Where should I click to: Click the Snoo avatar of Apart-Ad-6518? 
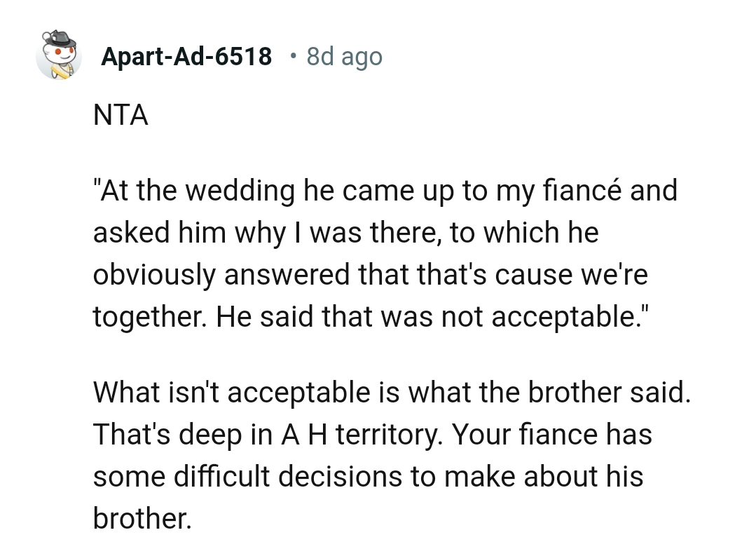pos(58,55)
